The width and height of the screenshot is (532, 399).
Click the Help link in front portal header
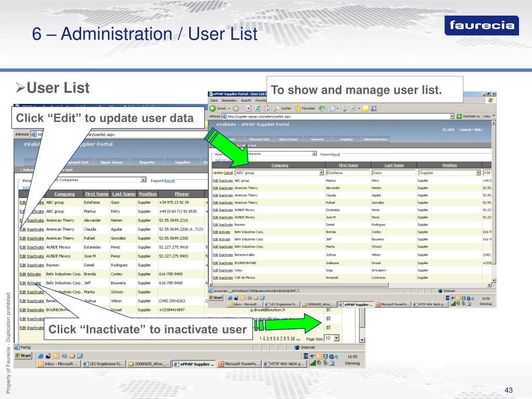coord(478,129)
